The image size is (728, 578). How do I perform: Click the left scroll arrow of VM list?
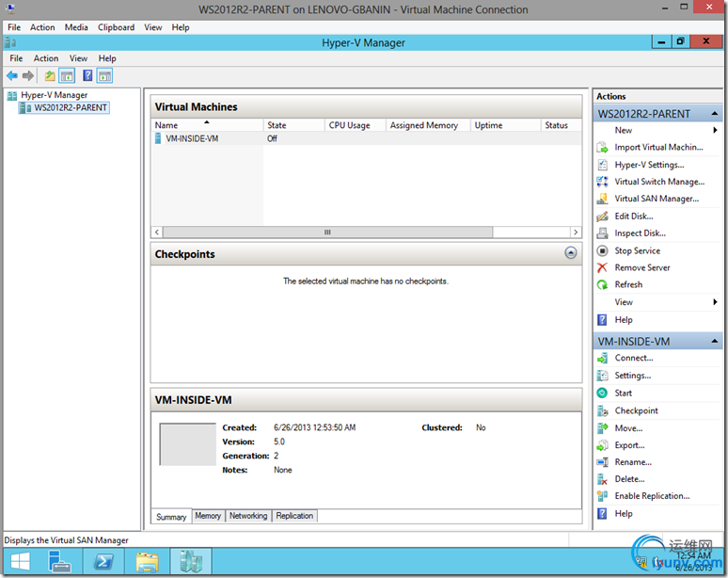(157, 232)
